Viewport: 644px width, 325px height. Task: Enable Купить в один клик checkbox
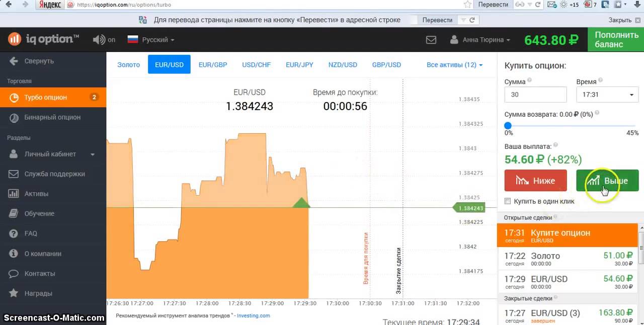click(508, 201)
